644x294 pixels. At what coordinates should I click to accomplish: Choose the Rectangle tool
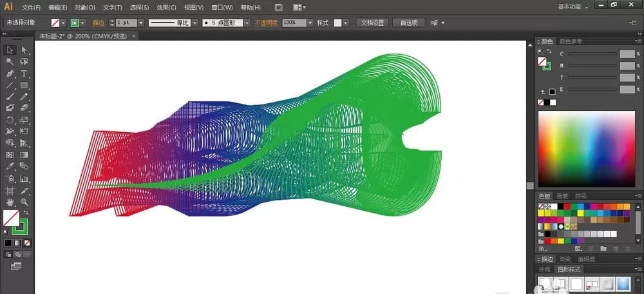[x=24, y=85]
